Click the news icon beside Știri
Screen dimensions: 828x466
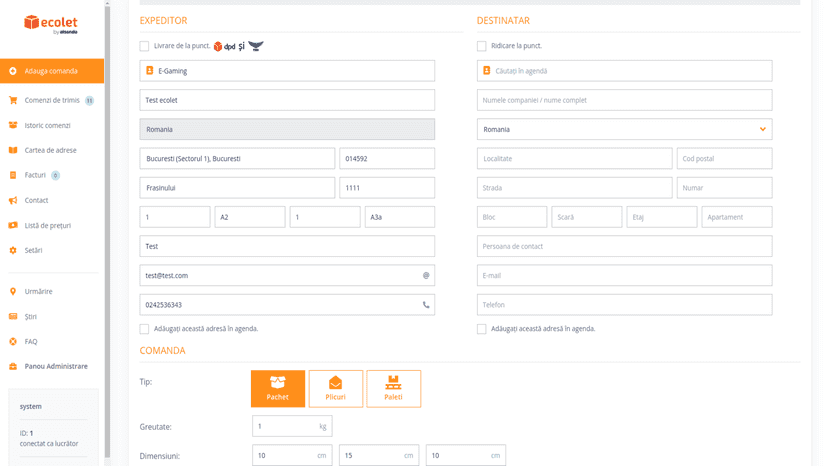[x=13, y=316]
